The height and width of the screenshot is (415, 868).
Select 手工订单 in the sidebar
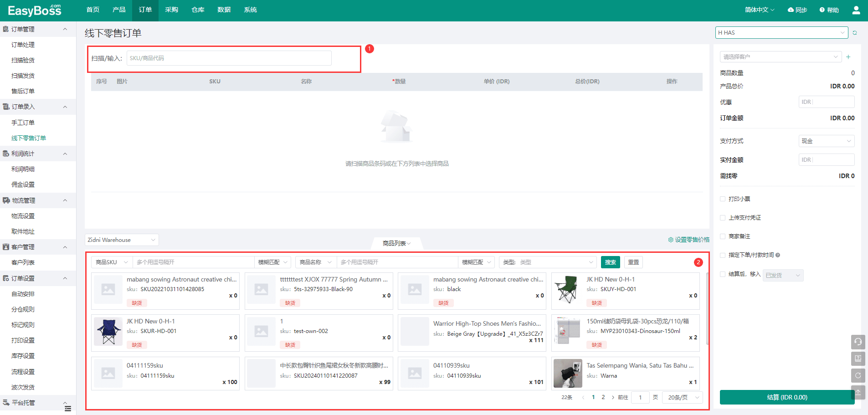coord(23,123)
